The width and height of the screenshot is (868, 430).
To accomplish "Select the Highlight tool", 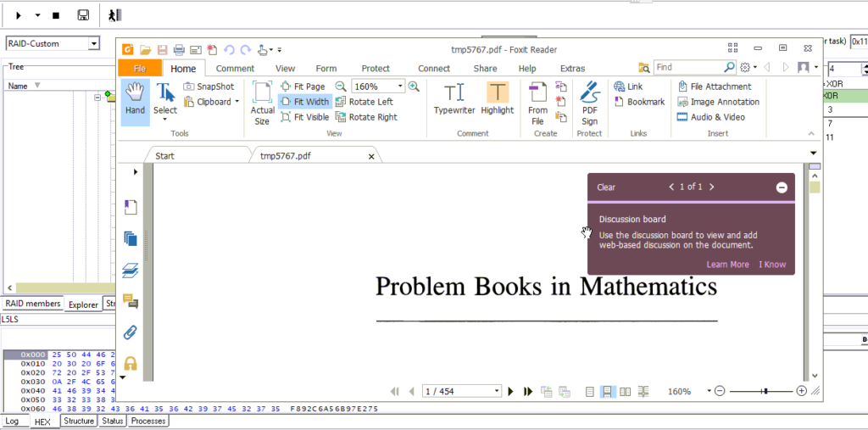I will (497, 98).
